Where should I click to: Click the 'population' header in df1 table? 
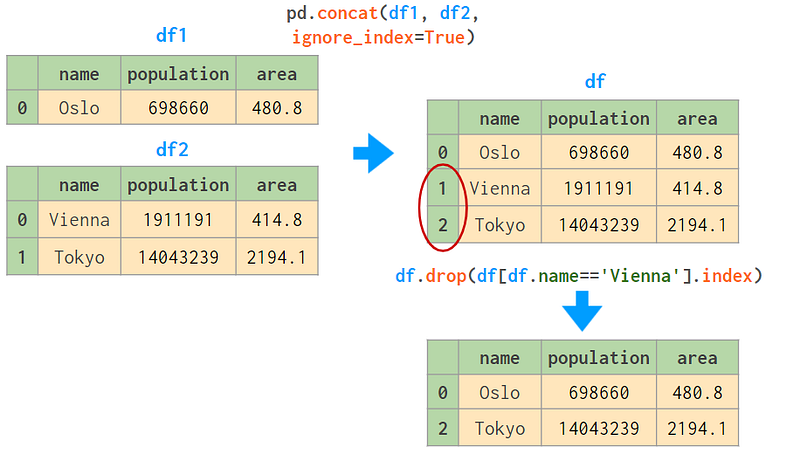[x=178, y=73]
